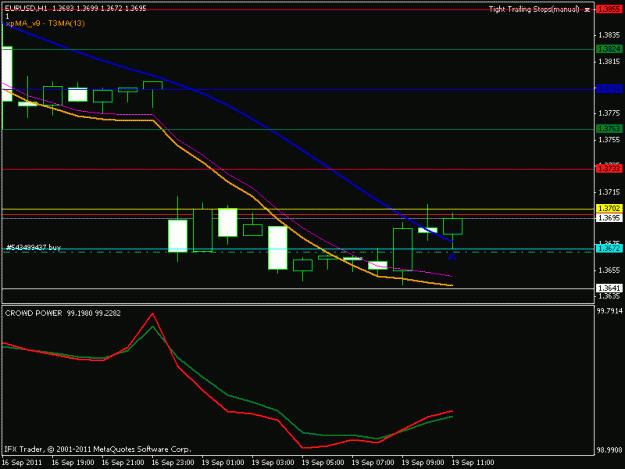Click the red 1.3733 price label

pos(609,169)
